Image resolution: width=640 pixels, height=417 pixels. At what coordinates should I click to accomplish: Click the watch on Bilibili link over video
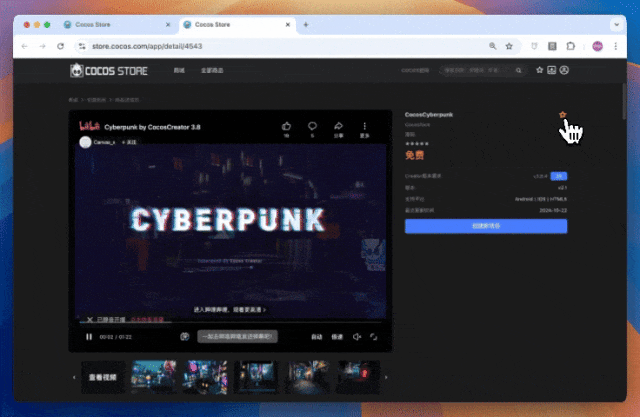230,310
